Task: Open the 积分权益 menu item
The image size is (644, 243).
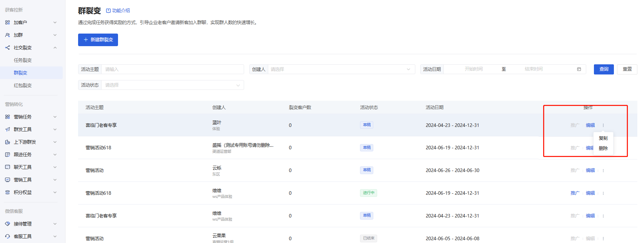Action: pos(23,192)
